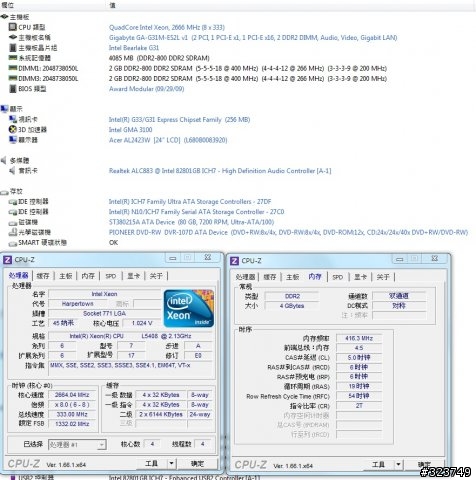Open the PIONEER DVD-RW DVR-107D link
Viewport: 476px width, 480px height.
point(288,232)
